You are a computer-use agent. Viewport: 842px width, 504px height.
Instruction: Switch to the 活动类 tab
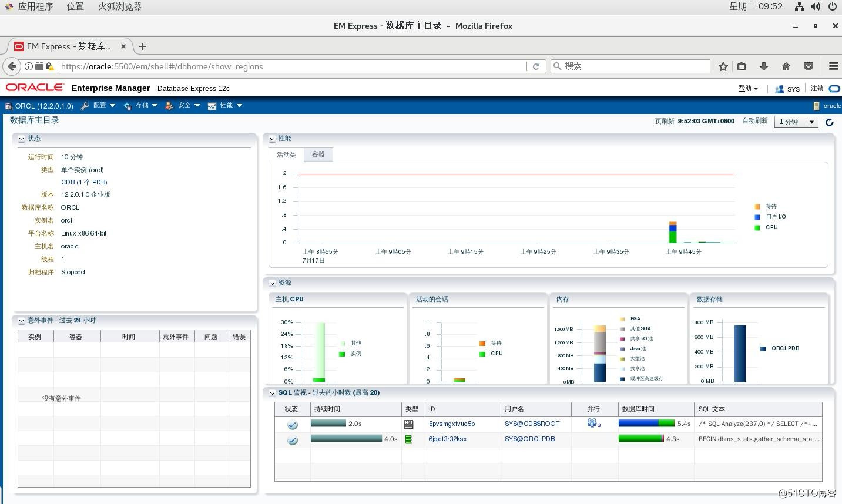click(286, 154)
